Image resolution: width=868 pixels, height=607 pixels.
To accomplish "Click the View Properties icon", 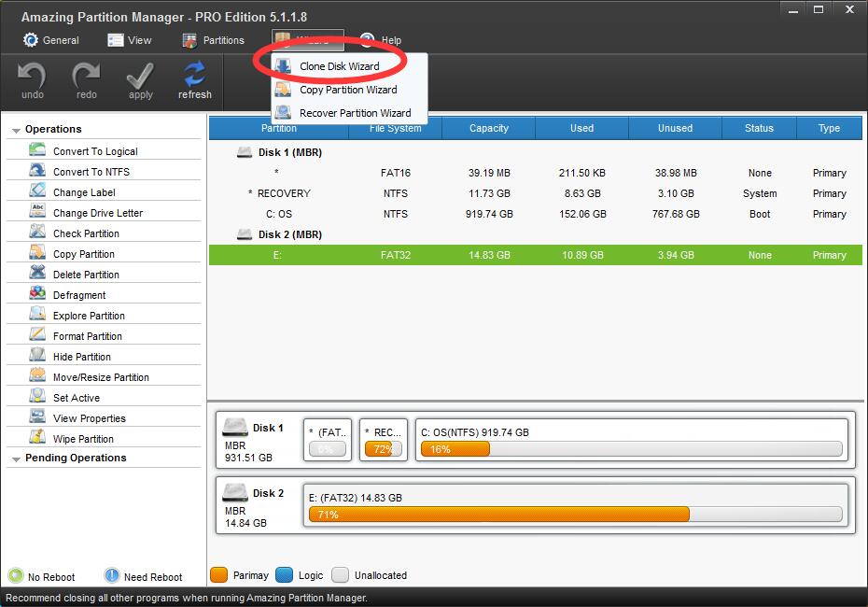I will tap(37, 416).
